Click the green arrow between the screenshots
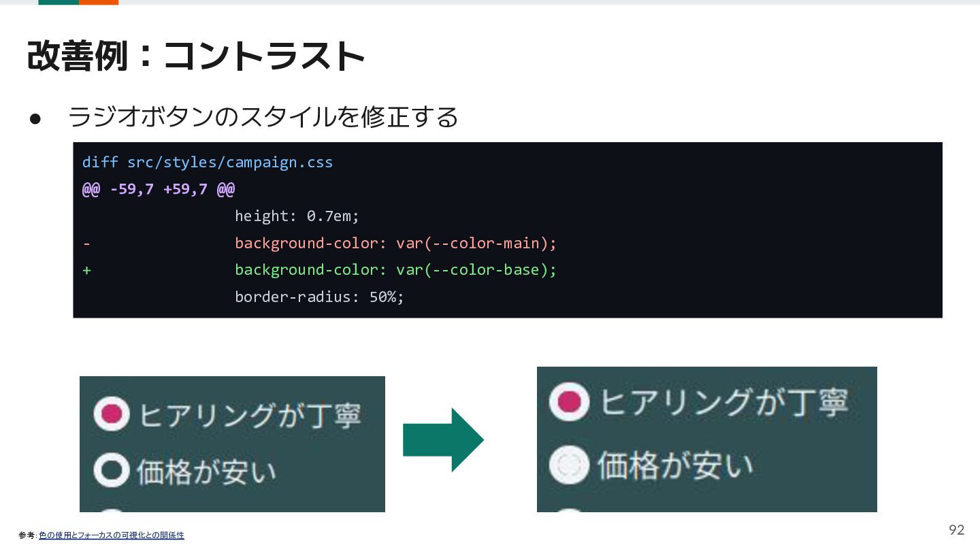Viewport: 980px width, 551px height. pos(443,440)
